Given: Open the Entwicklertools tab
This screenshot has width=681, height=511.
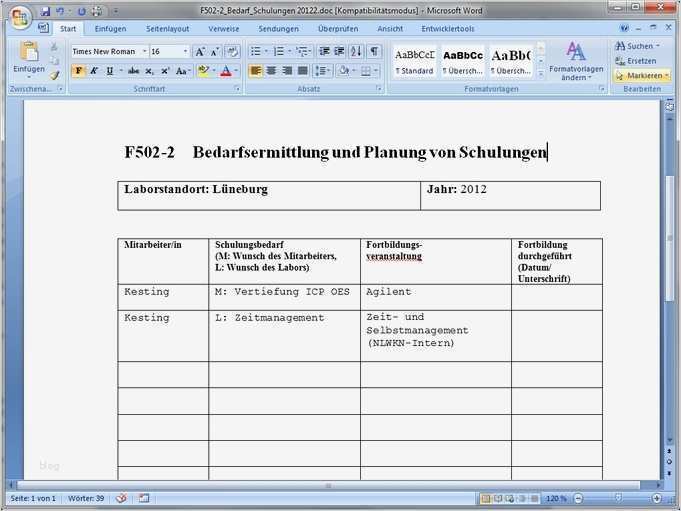Looking at the screenshot, I should (448, 29).
